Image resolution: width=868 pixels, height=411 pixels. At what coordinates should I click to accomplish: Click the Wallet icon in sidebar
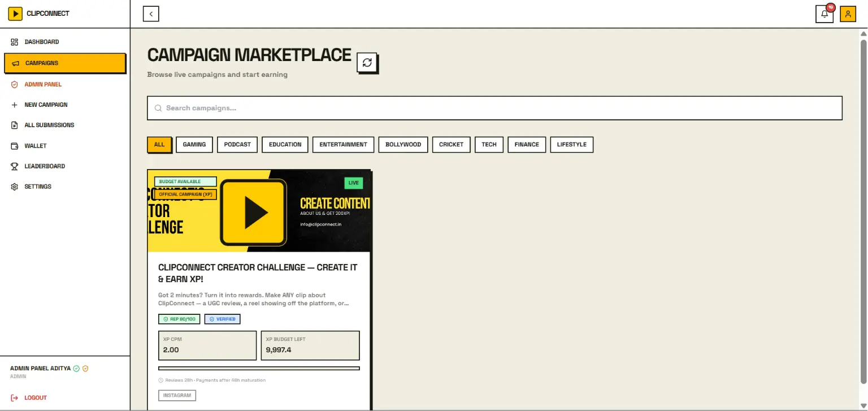[15, 146]
